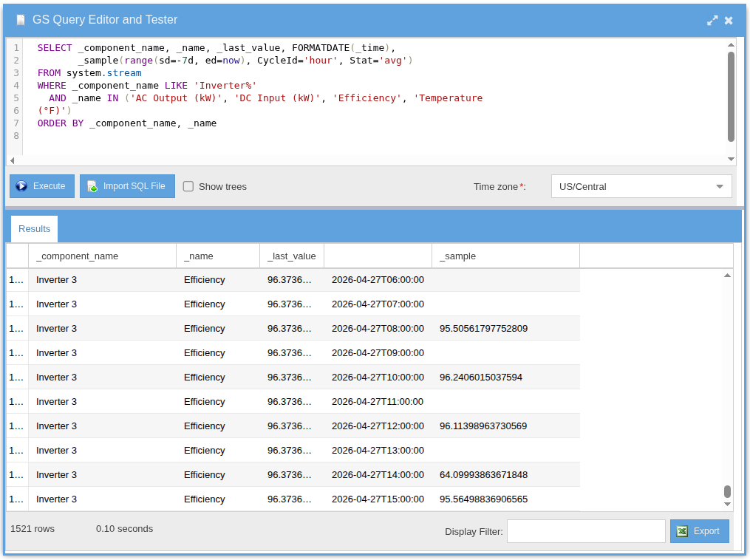This screenshot has width=750, height=560.
Task: Open the Import SQL File dialog
Action: point(127,186)
